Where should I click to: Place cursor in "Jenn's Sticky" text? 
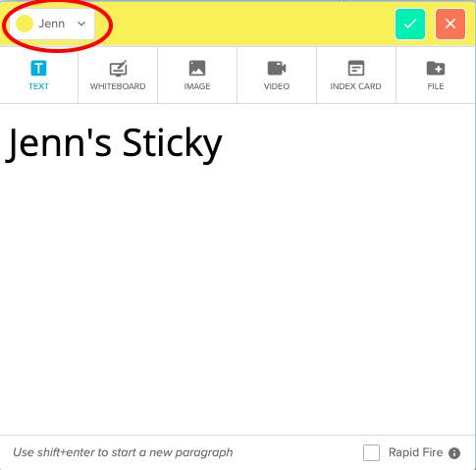click(x=114, y=144)
